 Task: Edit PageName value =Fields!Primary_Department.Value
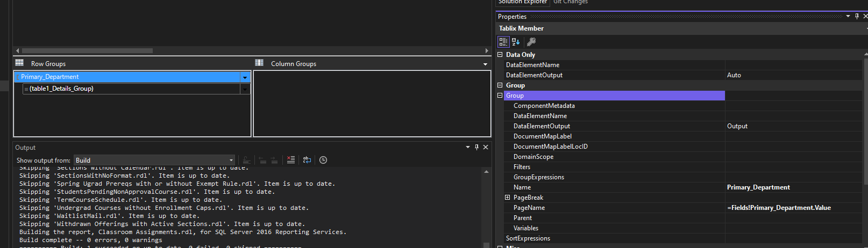pos(793,208)
